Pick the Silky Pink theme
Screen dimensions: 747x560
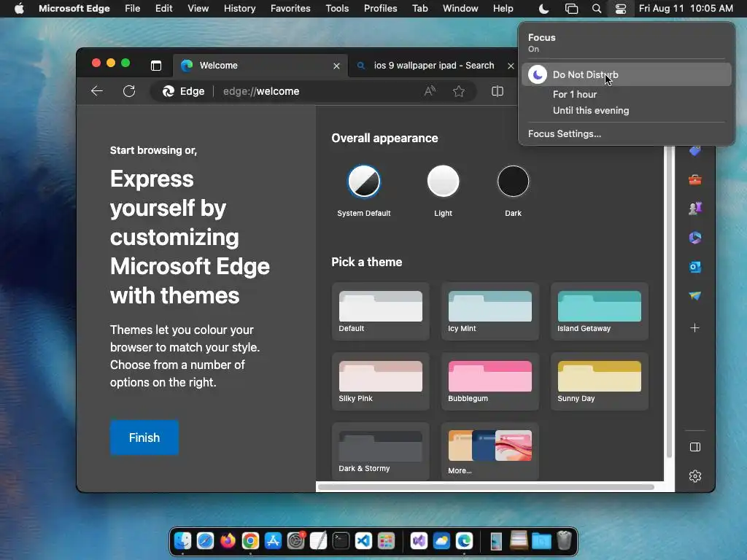(380, 381)
